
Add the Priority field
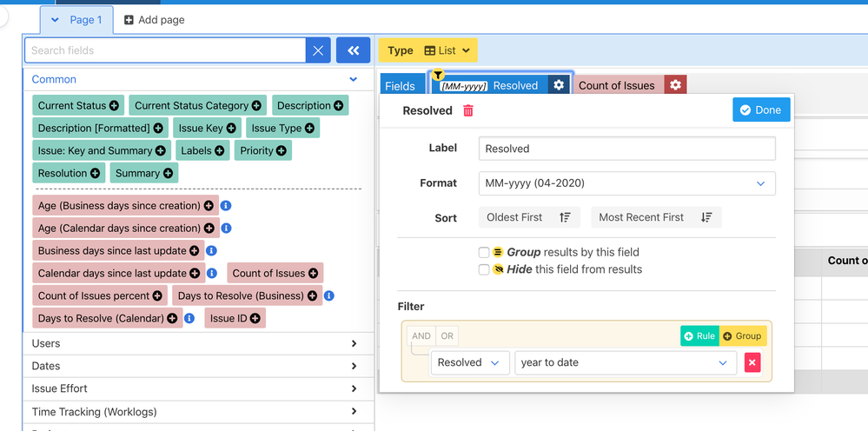click(282, 150)
